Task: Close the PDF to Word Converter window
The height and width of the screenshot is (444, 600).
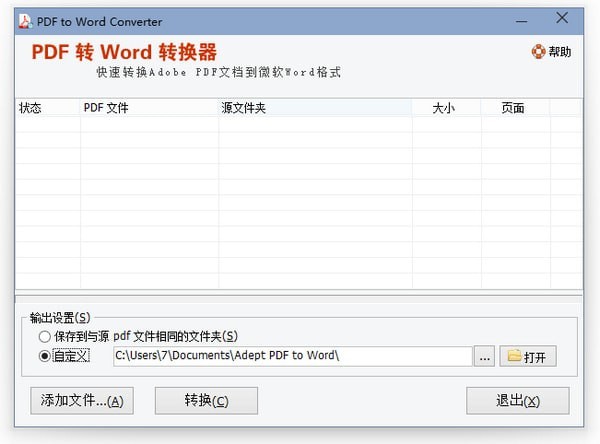Action: [562, 18]
